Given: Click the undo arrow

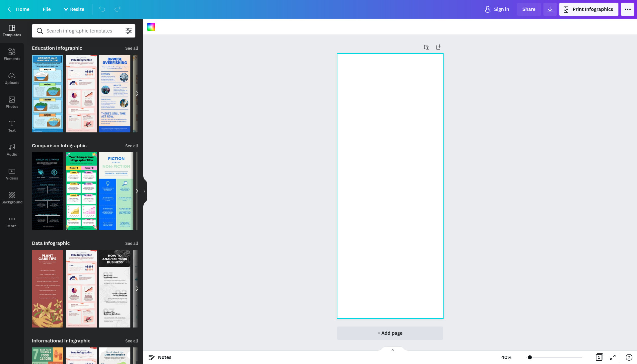Looking at the screenshot, I should click(102, 9).
